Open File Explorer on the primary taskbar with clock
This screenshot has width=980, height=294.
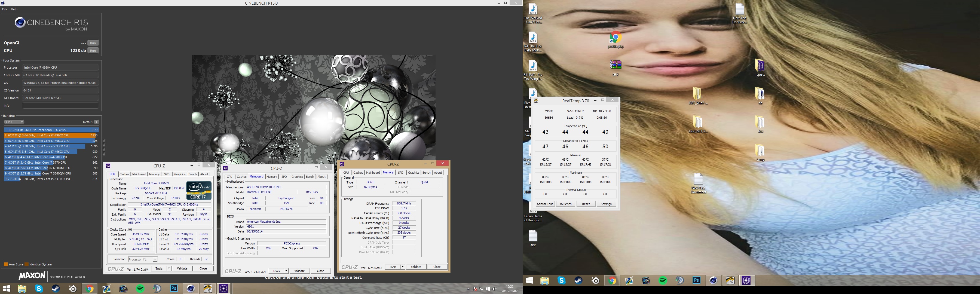pos(22,289)
